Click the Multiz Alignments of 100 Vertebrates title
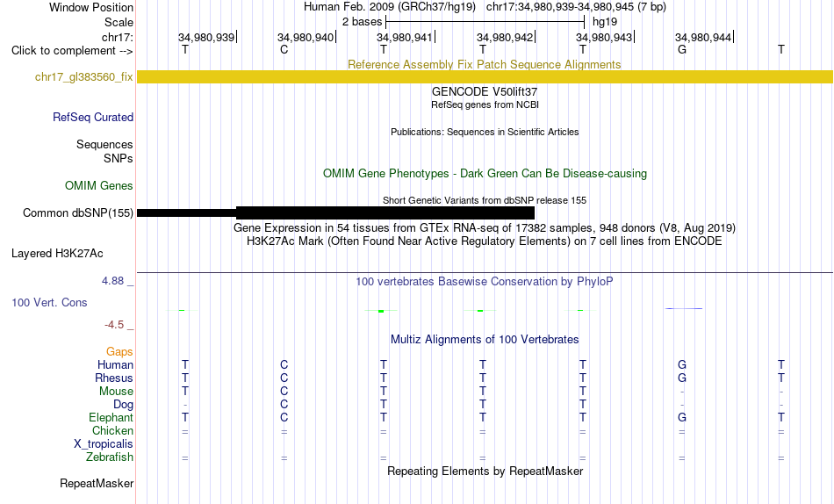 tap(485, 340)
